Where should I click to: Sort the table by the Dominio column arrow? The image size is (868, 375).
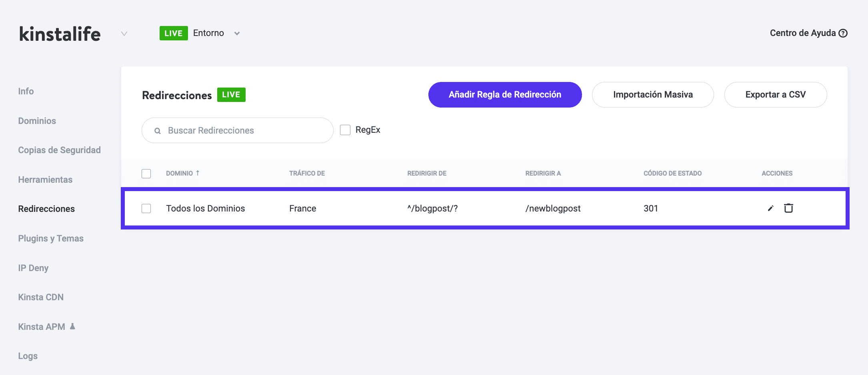(x=198, y=173)
